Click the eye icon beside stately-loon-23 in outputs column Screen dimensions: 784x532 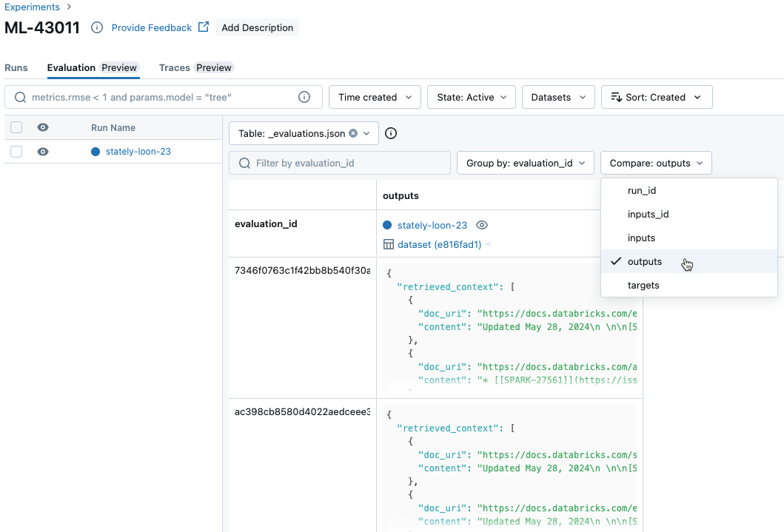482,225
